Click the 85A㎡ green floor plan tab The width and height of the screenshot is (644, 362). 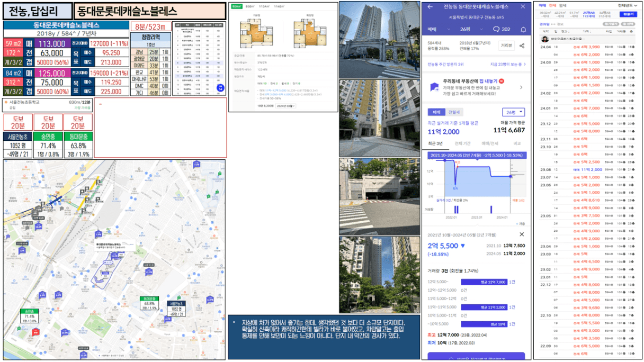(x=236, y=7)
